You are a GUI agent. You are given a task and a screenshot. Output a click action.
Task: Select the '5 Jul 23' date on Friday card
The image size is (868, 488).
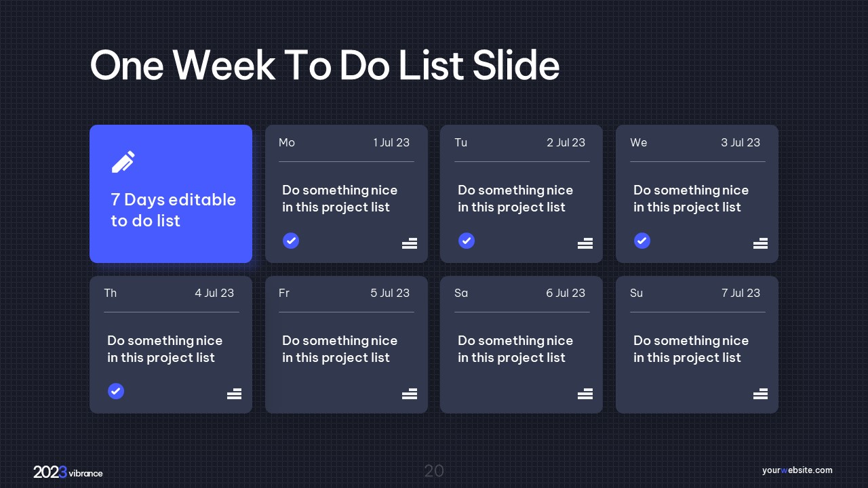[x=390, y=293]
